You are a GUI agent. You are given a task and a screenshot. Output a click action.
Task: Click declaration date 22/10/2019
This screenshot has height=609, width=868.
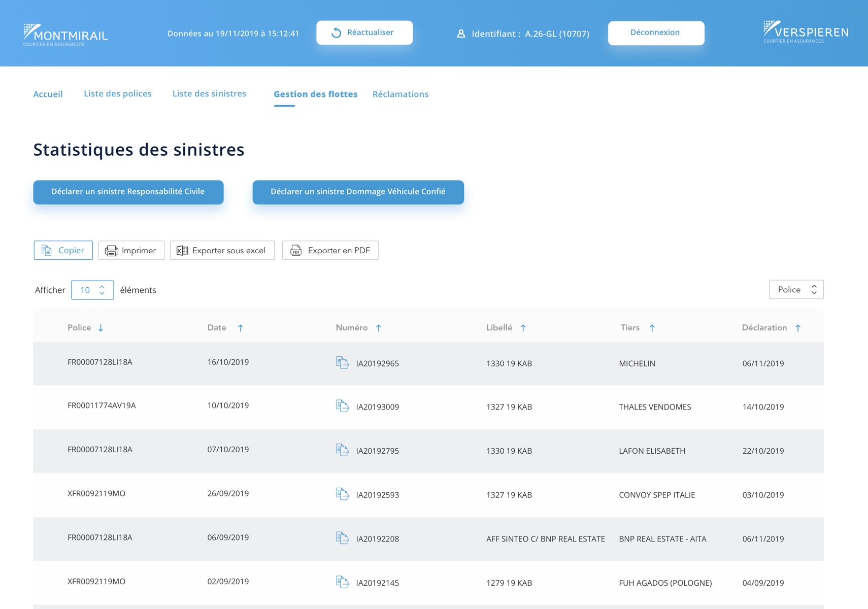pos(763,451)
